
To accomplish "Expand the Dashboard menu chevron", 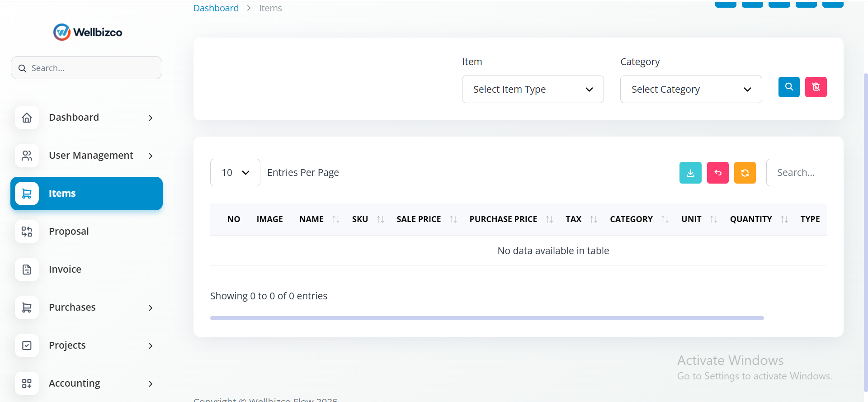I will [x=151, y=118].
